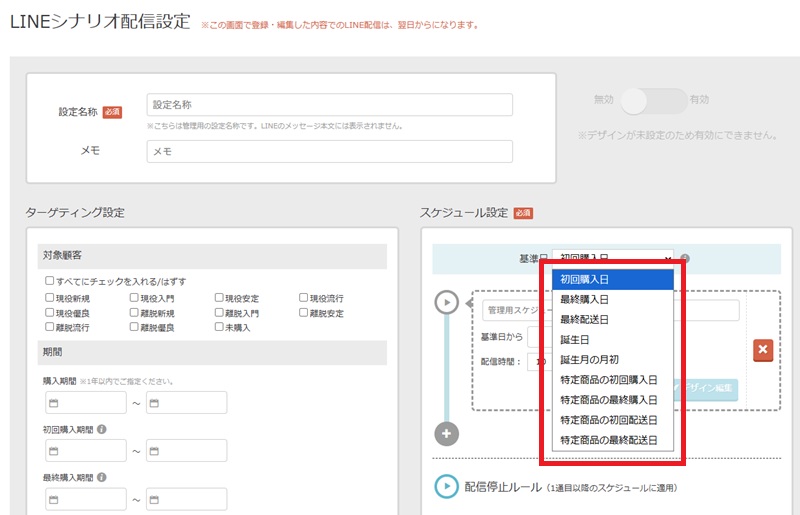Open calendar for 購入期間 end date
The image size is (800, 515).
[155, 403]
